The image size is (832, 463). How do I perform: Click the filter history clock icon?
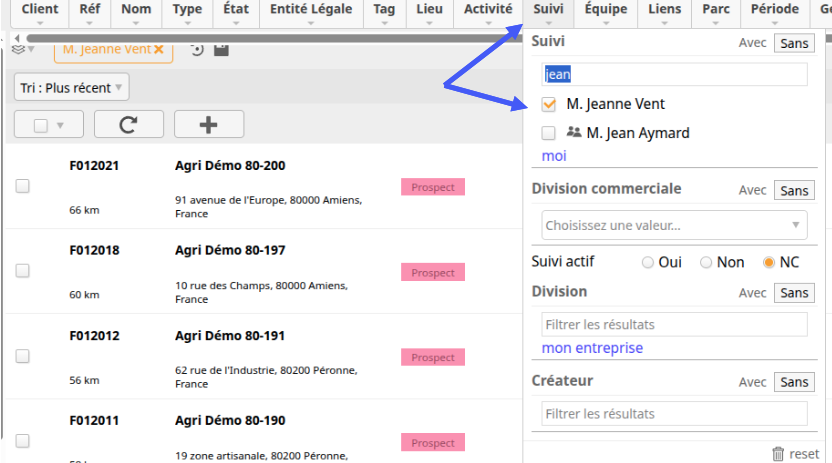click(x=197, y=49)
